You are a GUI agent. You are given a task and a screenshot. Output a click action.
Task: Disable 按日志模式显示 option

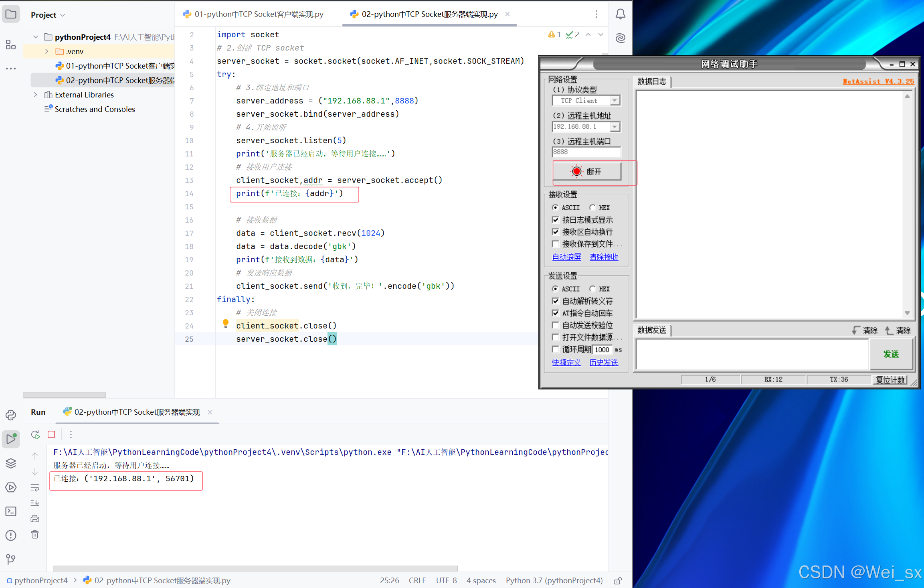(556, 220)
